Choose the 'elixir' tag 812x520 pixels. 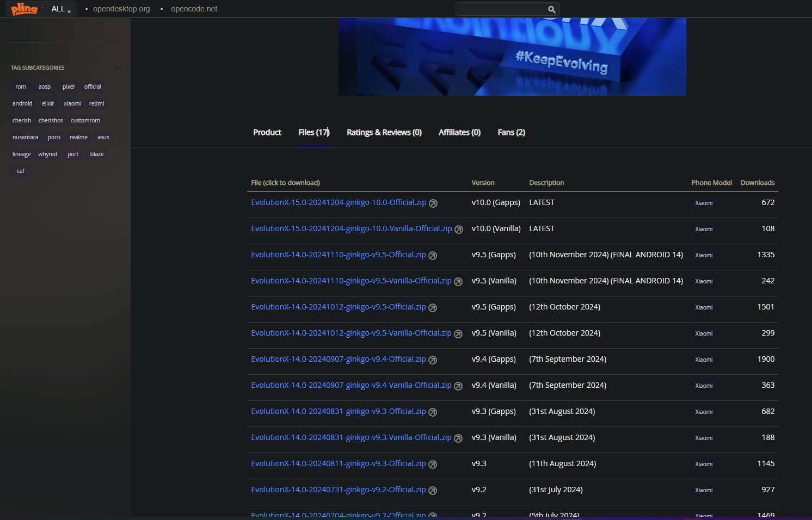(x=48, y=104)
